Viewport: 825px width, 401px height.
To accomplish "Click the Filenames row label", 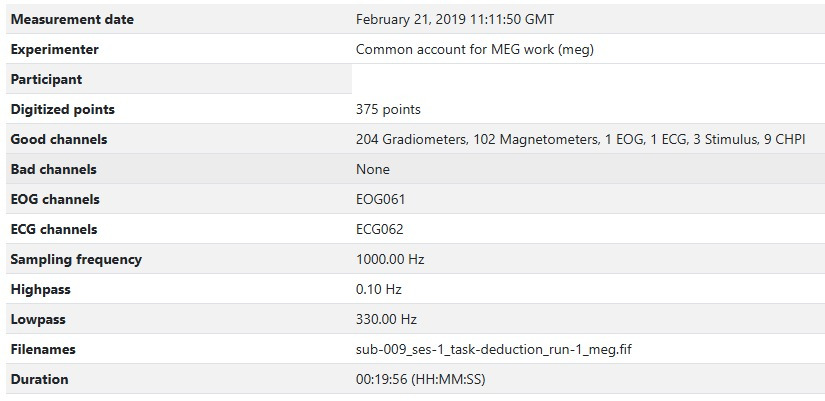I will pyautogui.click(x=43, y=349).
